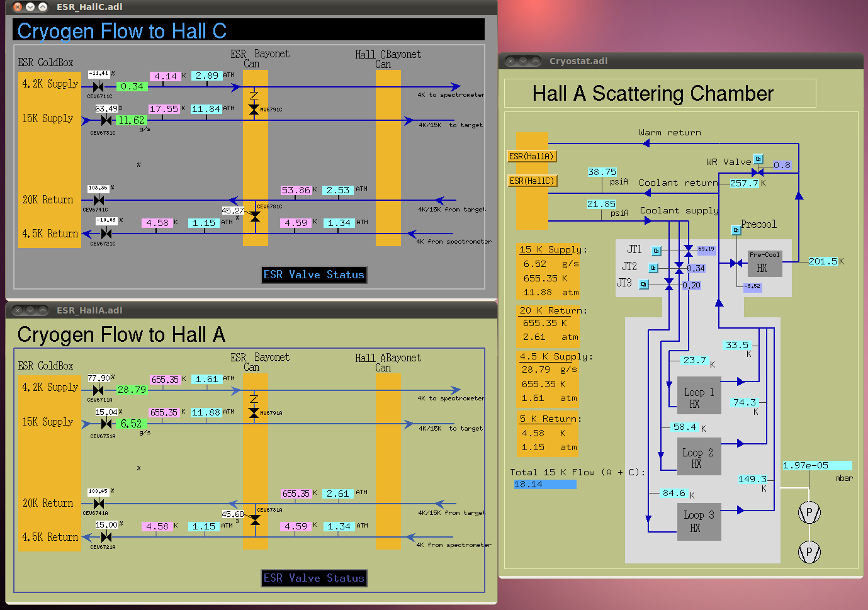Click JT1 valve position value 69.19
This screenshot has width=868, height=610.
pos(706,249)
